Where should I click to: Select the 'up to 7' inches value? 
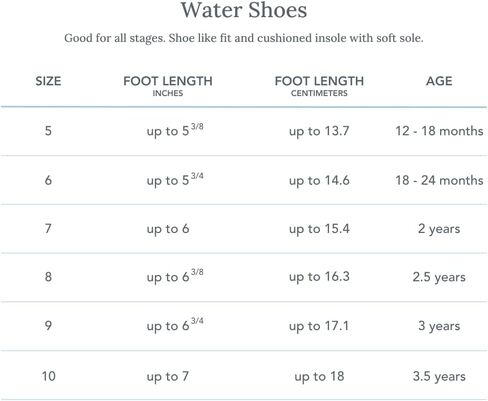pos(168,377)
